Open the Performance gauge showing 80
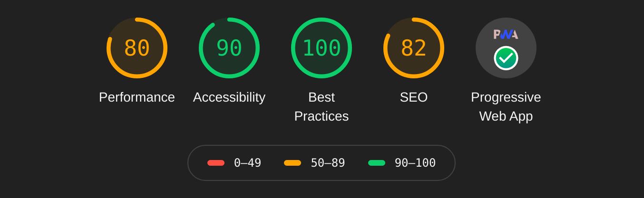This screenshot has height=198, width=644. pos(137,48)
